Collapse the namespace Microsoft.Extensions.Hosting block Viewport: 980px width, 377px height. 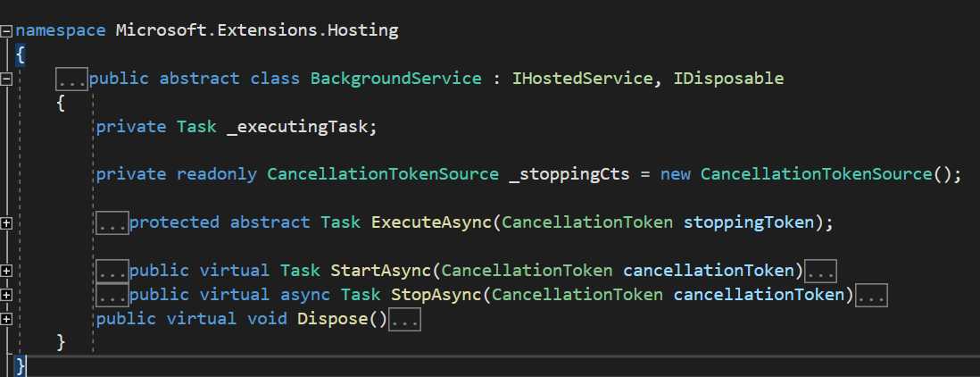(6, 30)
